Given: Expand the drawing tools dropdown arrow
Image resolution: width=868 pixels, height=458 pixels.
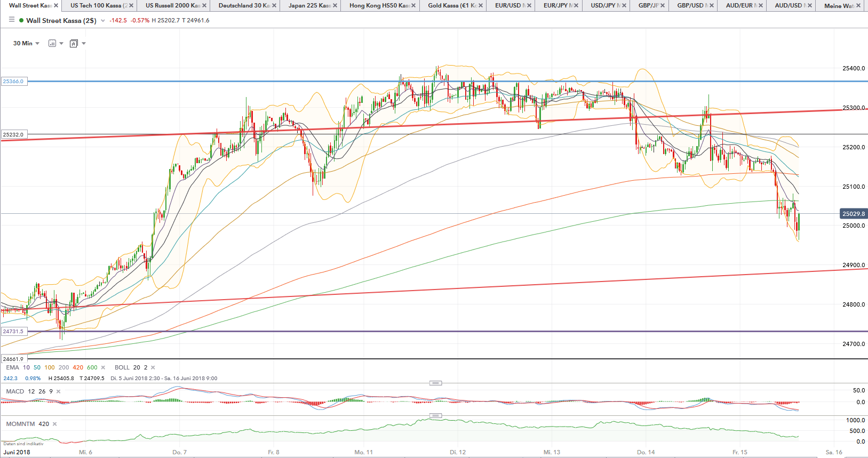Looking at the screenshot, I should pos(61,43).
